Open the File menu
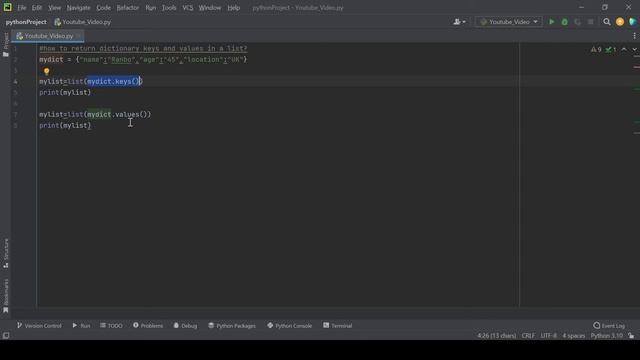This screenshot has width=640, height=360. pos(22,8)
